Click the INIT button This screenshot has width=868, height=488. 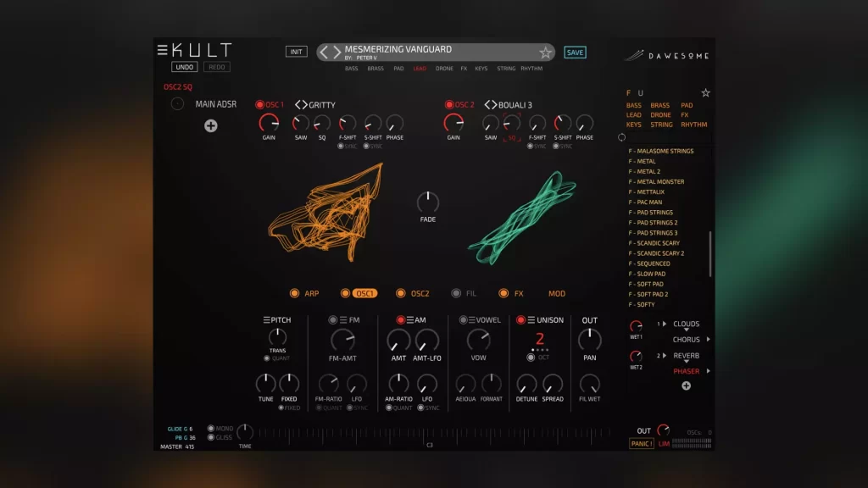click(296, 52)
